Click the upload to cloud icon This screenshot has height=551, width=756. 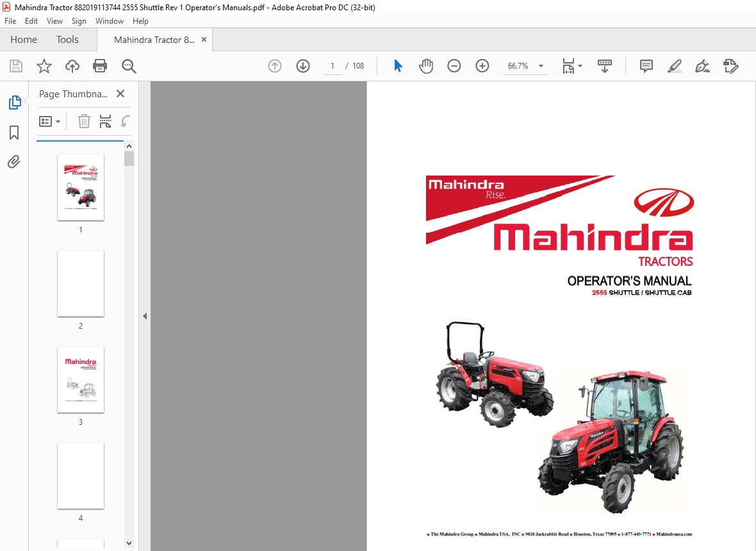click(x=72, y=66)
